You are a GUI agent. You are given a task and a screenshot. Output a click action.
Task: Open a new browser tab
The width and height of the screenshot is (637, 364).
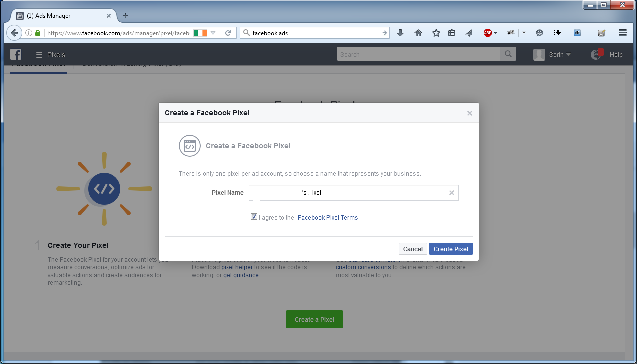[x=125, y=16]
